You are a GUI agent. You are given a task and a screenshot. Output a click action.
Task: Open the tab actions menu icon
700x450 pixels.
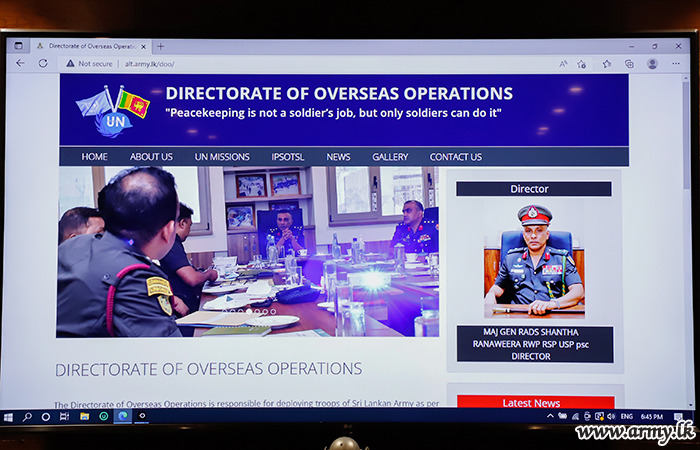[x=18, y=46]
